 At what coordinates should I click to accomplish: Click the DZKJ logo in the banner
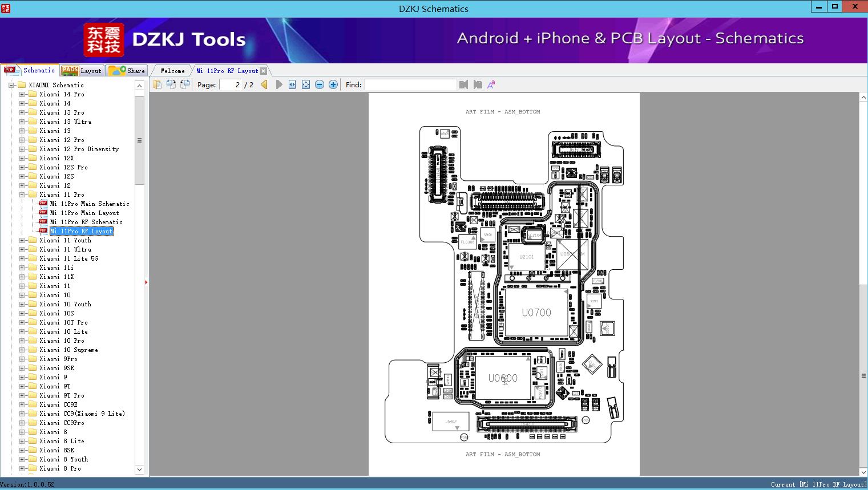coord(104,40)
